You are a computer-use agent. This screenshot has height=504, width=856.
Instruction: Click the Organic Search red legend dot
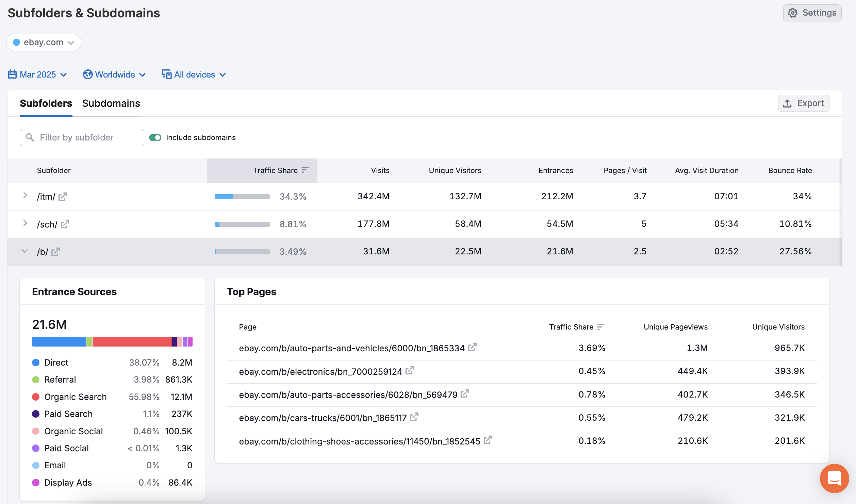click(36, 397)
